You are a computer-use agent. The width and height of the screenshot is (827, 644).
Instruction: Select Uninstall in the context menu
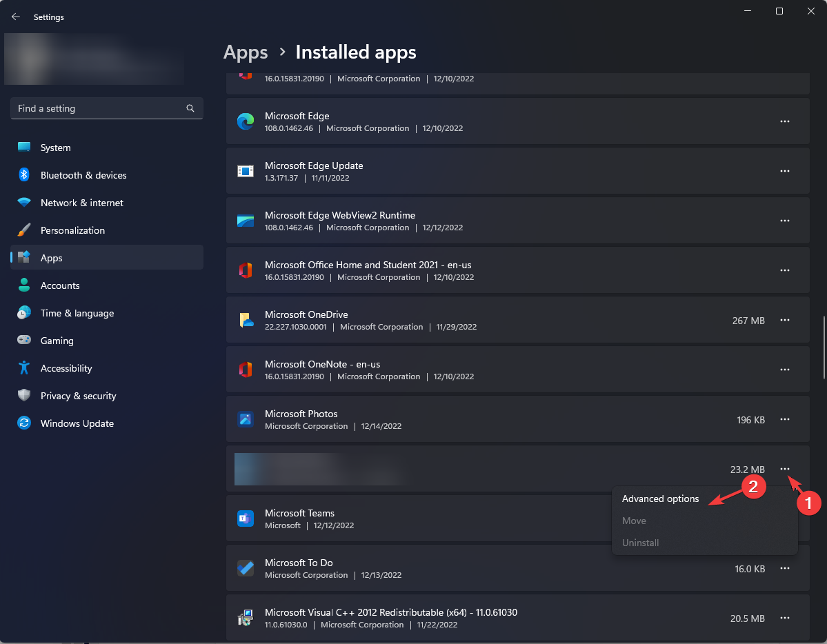click(x=640, y=543)
